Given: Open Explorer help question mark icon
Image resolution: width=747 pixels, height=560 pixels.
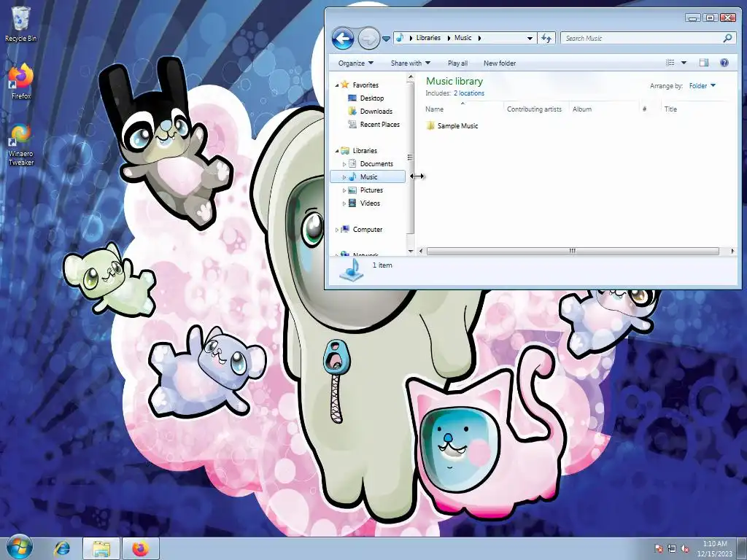Looking at the screenshot, I should [724, 63].
